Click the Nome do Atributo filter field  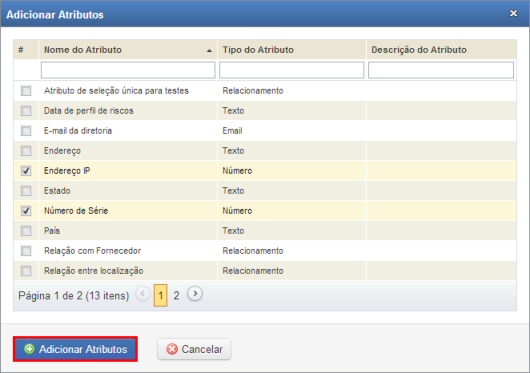click(x=128, y=70)
